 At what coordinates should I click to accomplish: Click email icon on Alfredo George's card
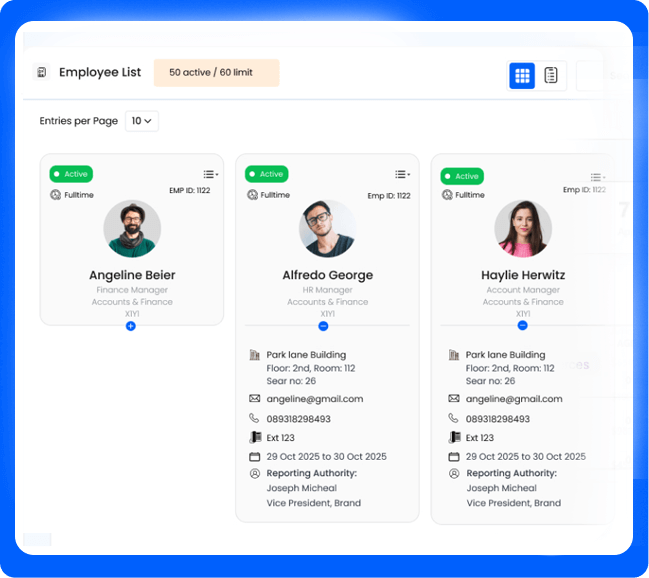(254, 399)
